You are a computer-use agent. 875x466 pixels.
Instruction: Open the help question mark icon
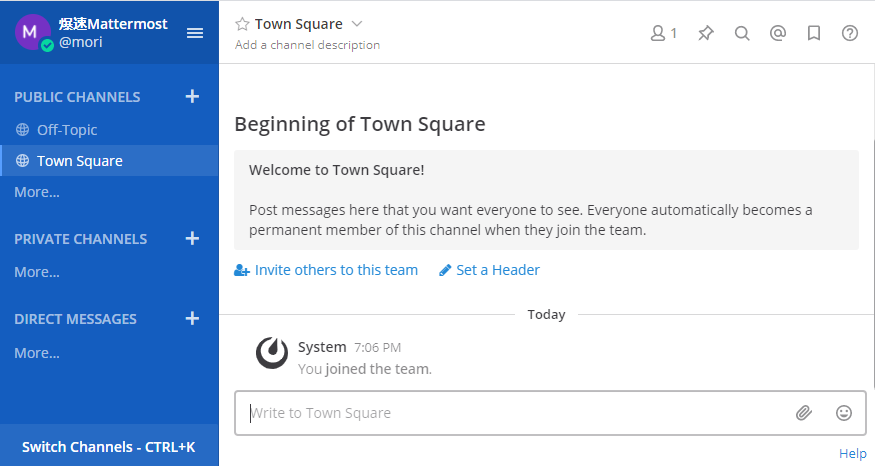pyautogui.click(x=849, y=33)
